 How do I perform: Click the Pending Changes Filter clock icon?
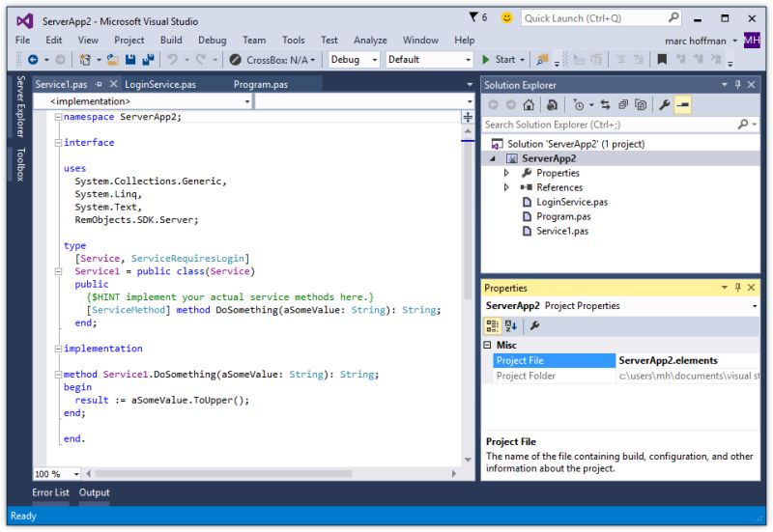(578, 104)
